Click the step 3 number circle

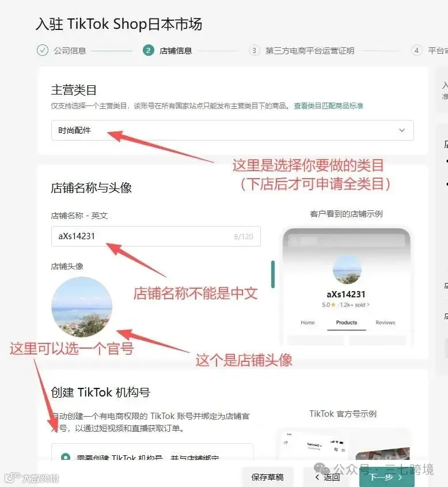(x=254, y=50)
